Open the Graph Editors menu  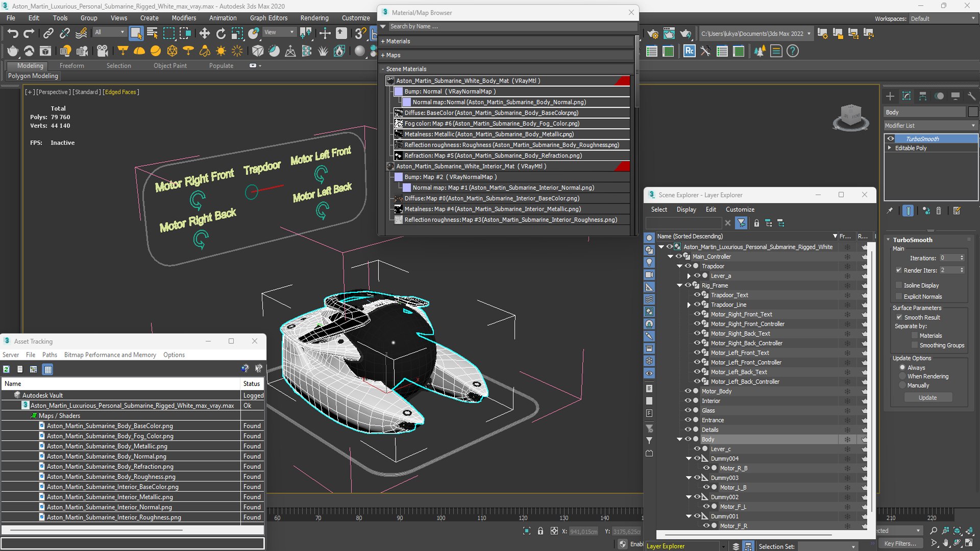268,18
